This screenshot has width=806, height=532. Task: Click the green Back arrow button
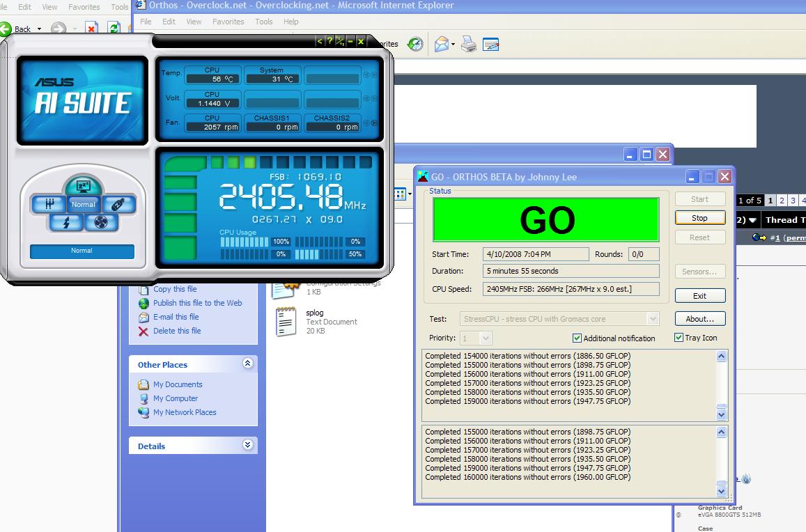pyautogui.click(x=5, y=29)
